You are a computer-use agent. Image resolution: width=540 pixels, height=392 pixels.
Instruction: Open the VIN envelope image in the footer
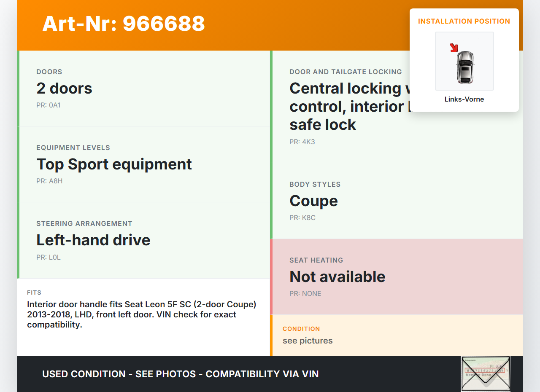[x=485, y=374]
